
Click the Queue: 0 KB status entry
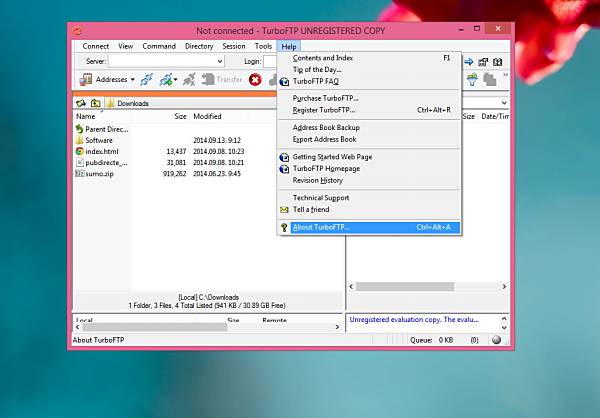click(432, 340)
